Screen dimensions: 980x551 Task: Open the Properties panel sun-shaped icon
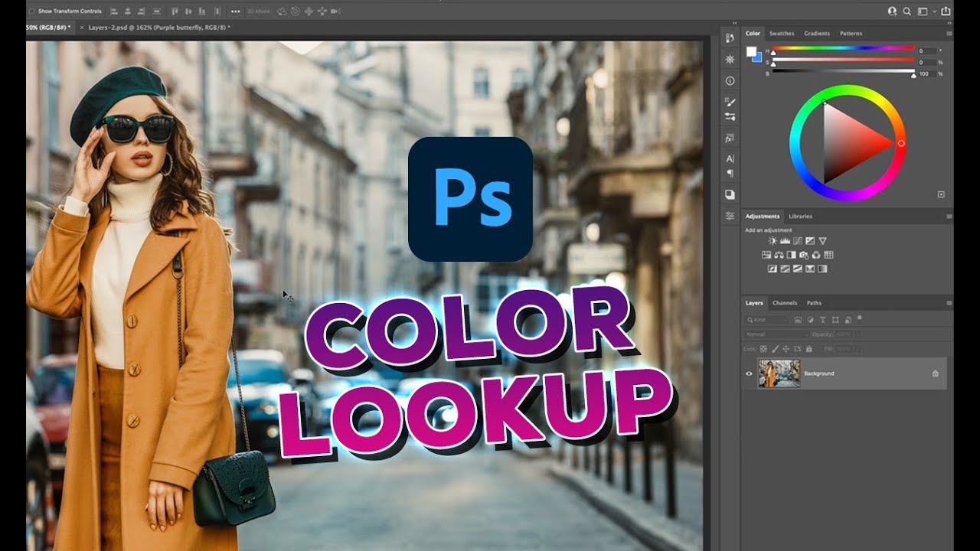coord(730,58)
